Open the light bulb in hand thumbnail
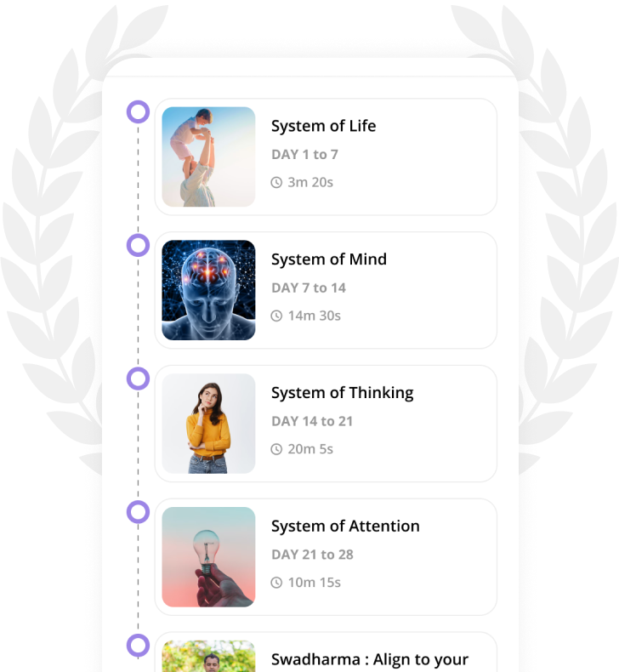Screen dimensions: 619x672 208,556
